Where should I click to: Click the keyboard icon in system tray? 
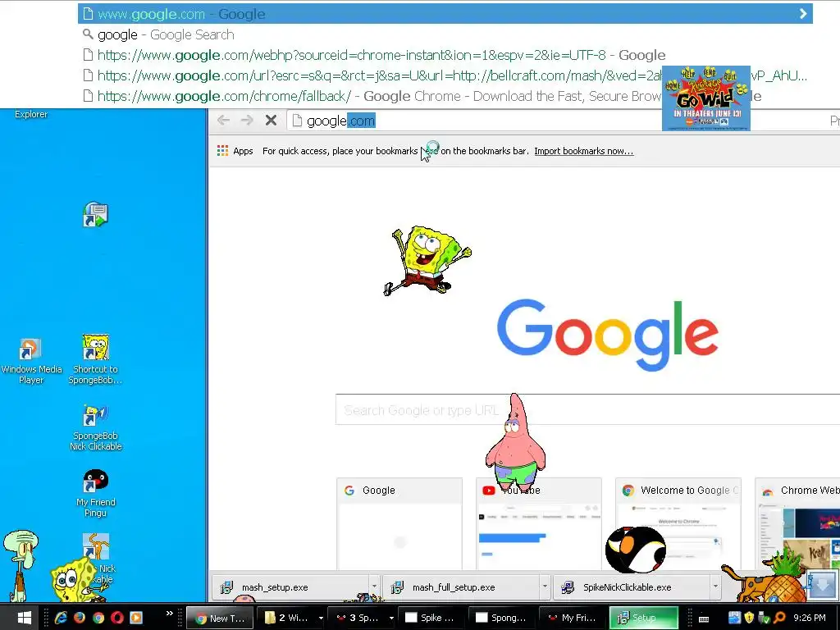[x=704, y=619]
